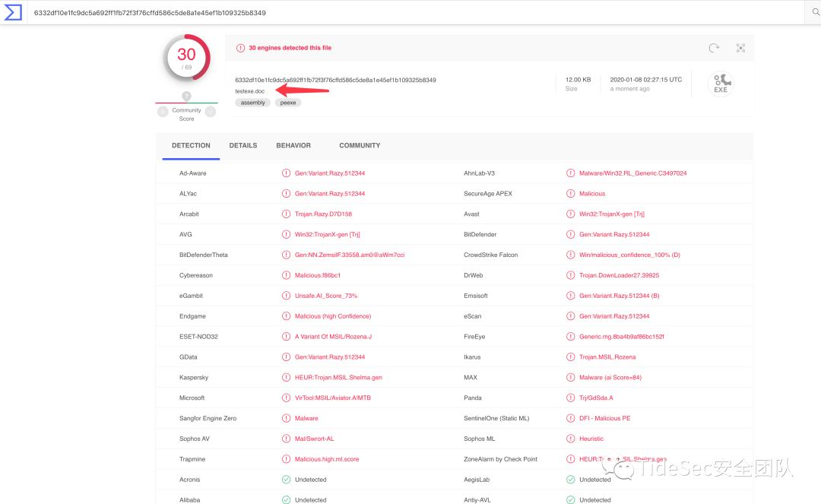The width and height of the screenshot is (821, 504).
Task: Switch to the BEHAVIOR tab
Action: [x=293, y=145]
